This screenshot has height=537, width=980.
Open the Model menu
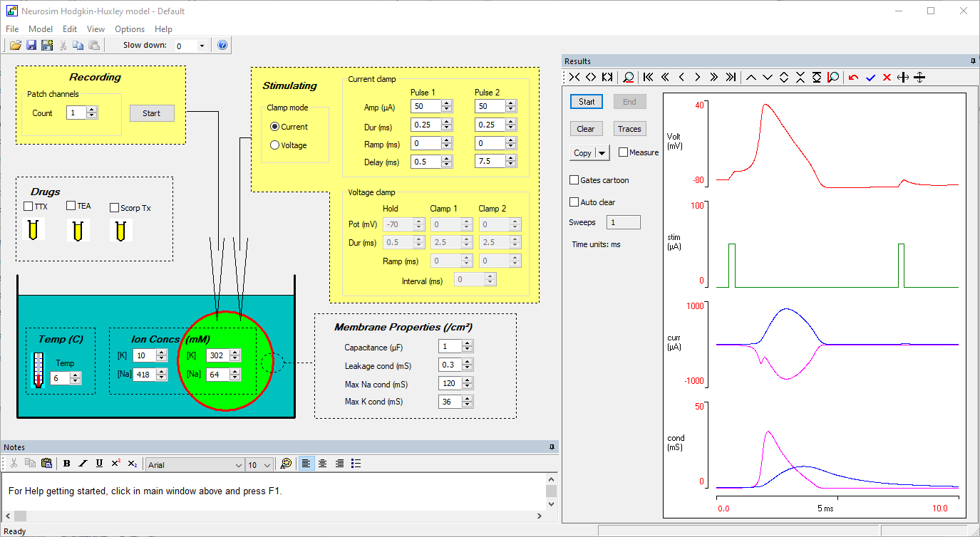41,29
